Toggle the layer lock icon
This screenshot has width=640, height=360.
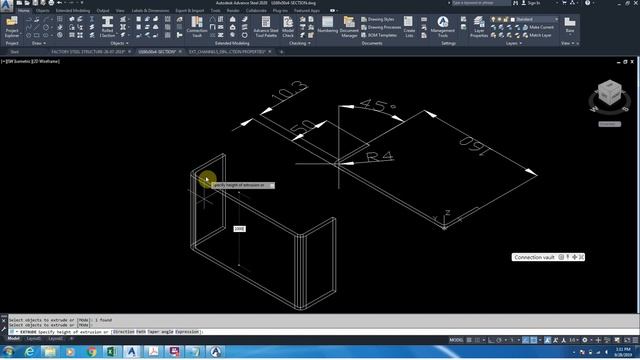pos(506,20)
